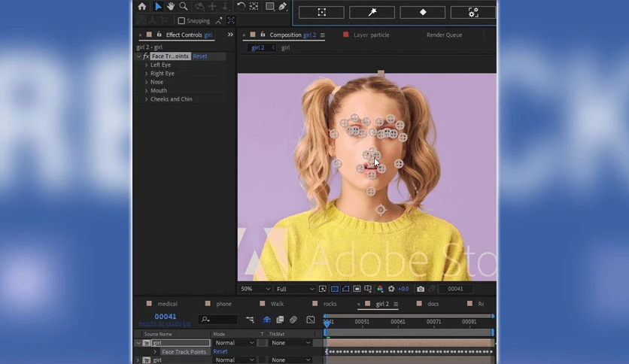Image resolution: width=629 pixels, height=364 pixels.
Task: Click the diamond keyframe button in top panel
Action: coord(422,13)
